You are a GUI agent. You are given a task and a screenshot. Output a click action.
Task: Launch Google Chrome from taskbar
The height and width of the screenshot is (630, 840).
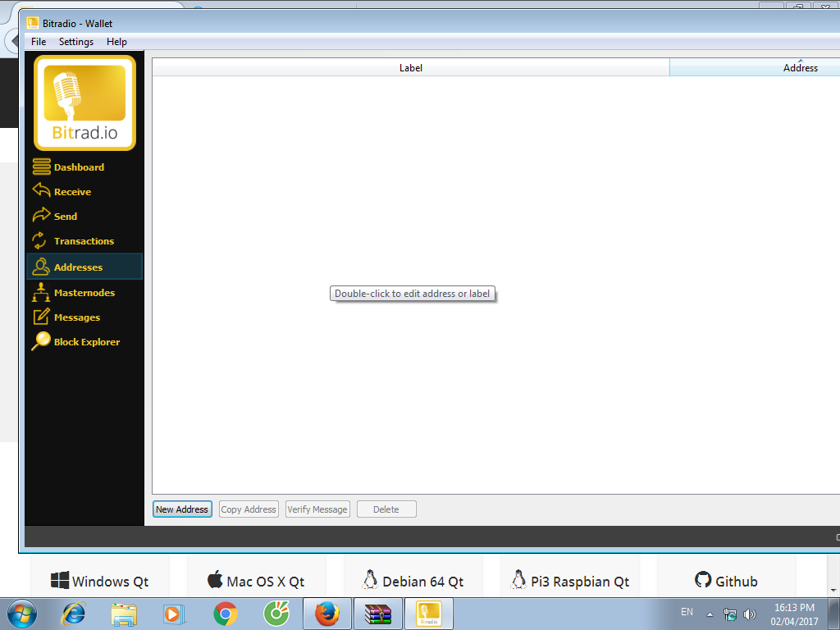coord(226,614)
